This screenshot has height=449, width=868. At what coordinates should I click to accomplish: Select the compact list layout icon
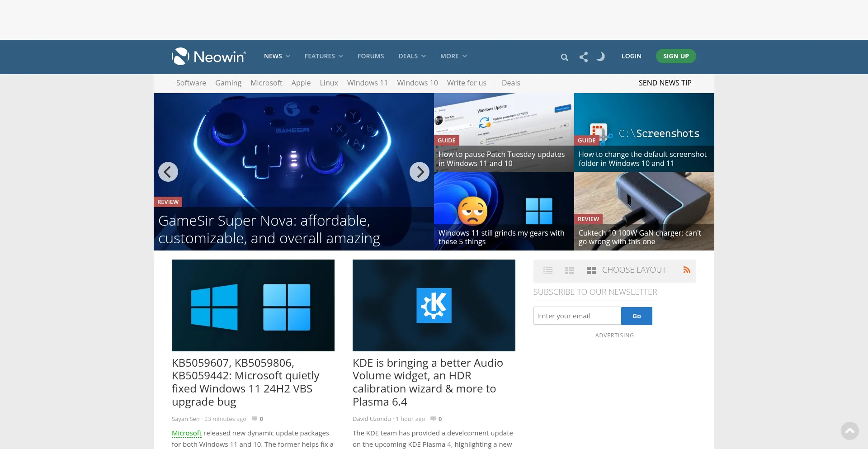(569, 270)
